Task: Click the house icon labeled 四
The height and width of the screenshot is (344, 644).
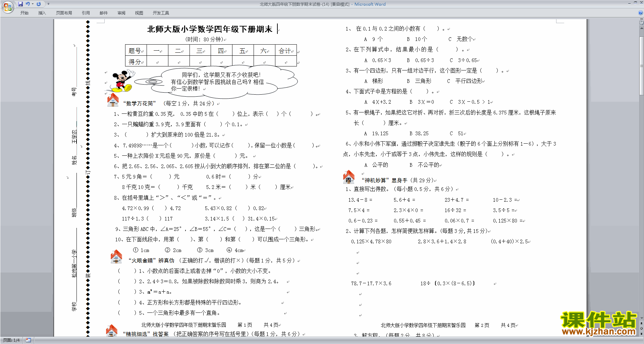Action: [x=349, y=177]
